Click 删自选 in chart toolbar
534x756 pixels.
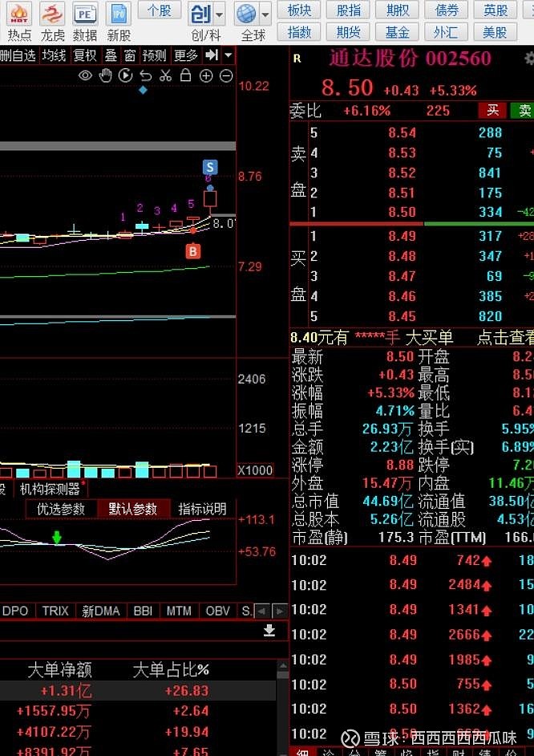18,55
